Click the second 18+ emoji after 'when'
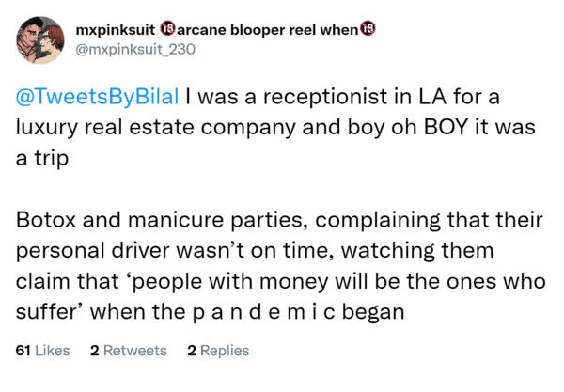Viewport: 564px width, 392px height. (x=368, y=29)
